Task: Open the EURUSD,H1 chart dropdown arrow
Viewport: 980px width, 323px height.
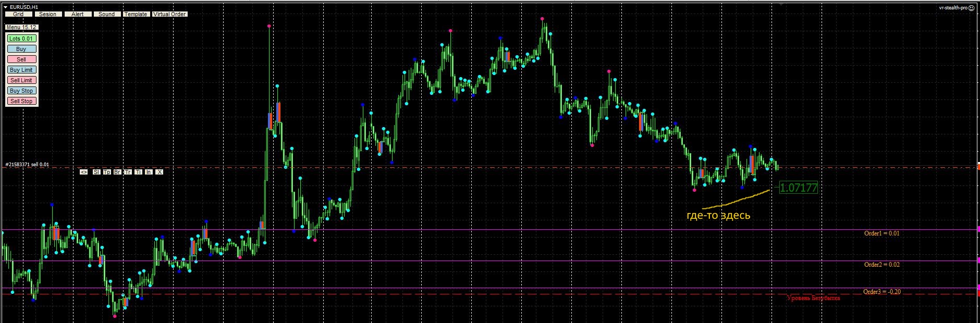Action: click(x=5, y=7)
